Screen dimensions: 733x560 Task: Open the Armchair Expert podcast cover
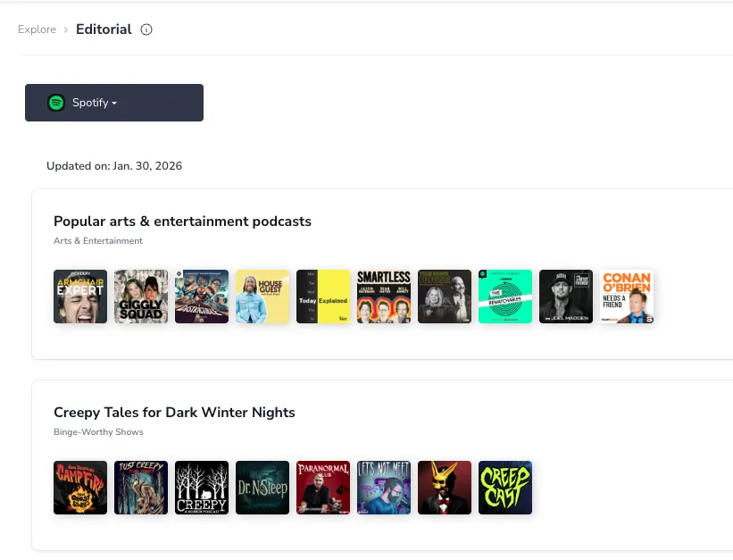coord(80,297)
